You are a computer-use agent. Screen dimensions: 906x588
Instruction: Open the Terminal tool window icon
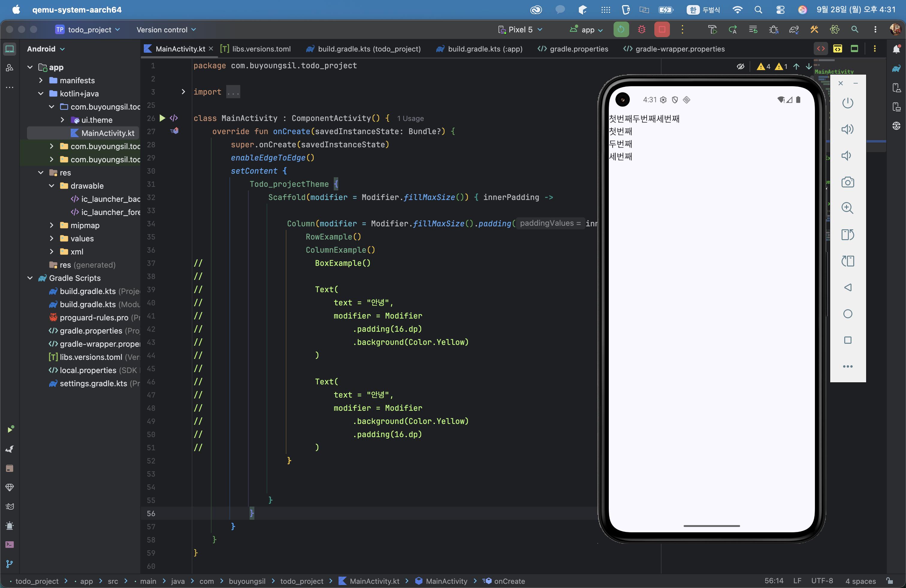click(x=10, y=545)
